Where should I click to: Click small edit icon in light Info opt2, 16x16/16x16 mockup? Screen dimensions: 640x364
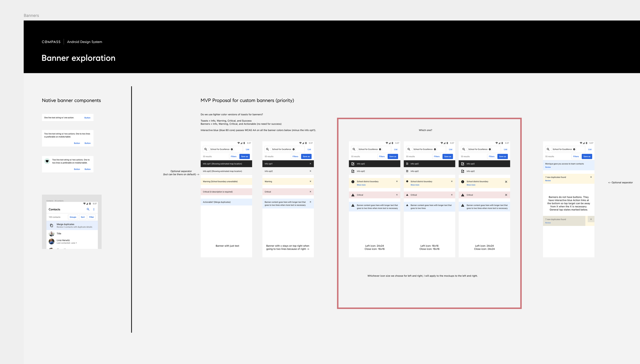[x=407, y=171]
